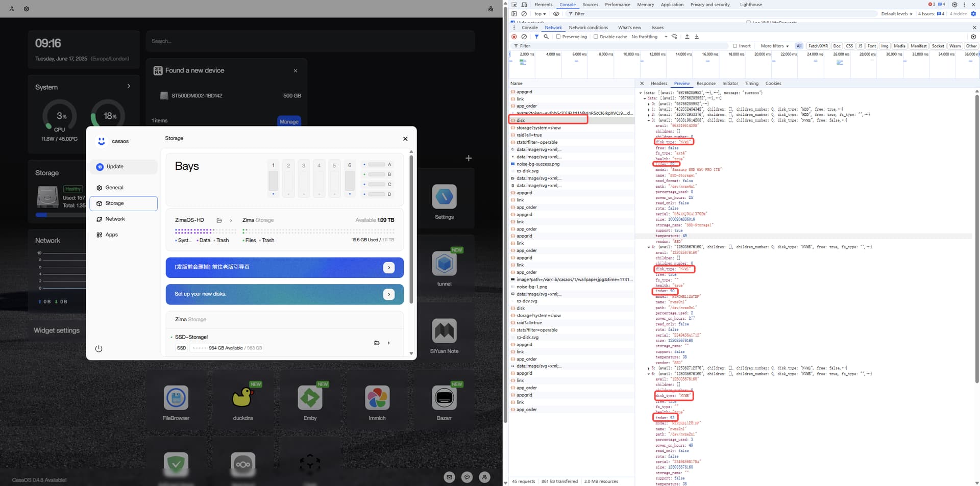Screen dimensions: 980x486
Task: Click the dashboard Search field
Action: click(310, 41)
